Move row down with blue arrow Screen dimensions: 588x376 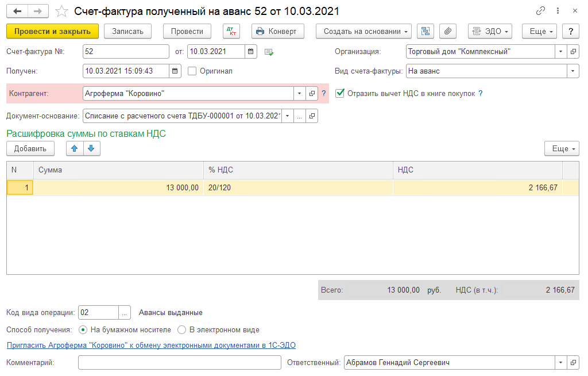coord(92,148)
